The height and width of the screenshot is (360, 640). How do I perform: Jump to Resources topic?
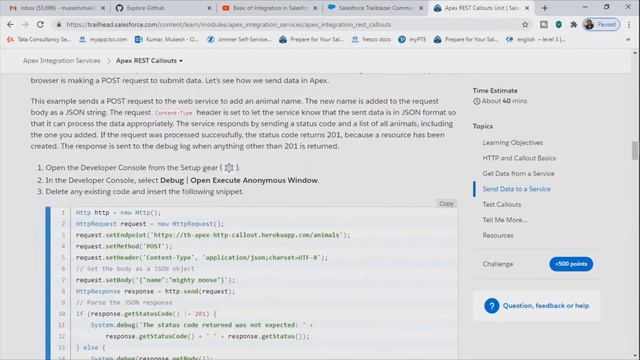click(x=498, y=236)
